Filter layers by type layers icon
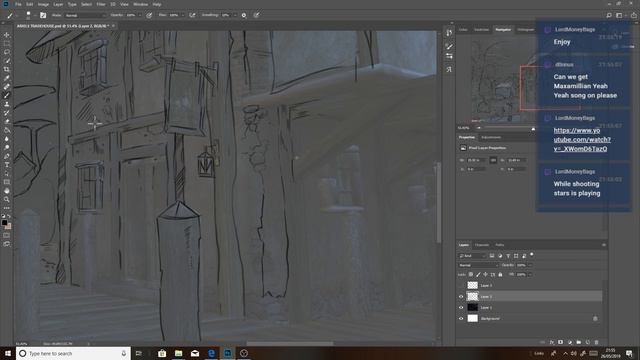The height and width of the screenshot is (360, 640). [x=508, y=256]
